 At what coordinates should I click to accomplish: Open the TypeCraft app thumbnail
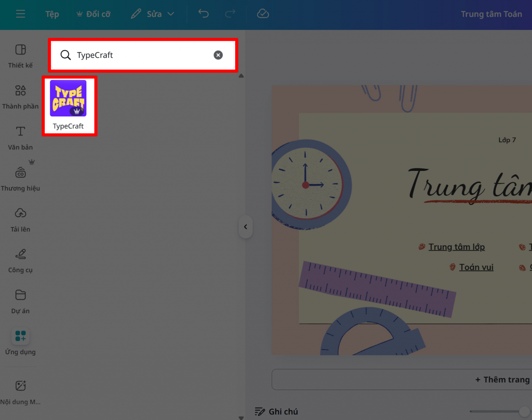[68, 99]
